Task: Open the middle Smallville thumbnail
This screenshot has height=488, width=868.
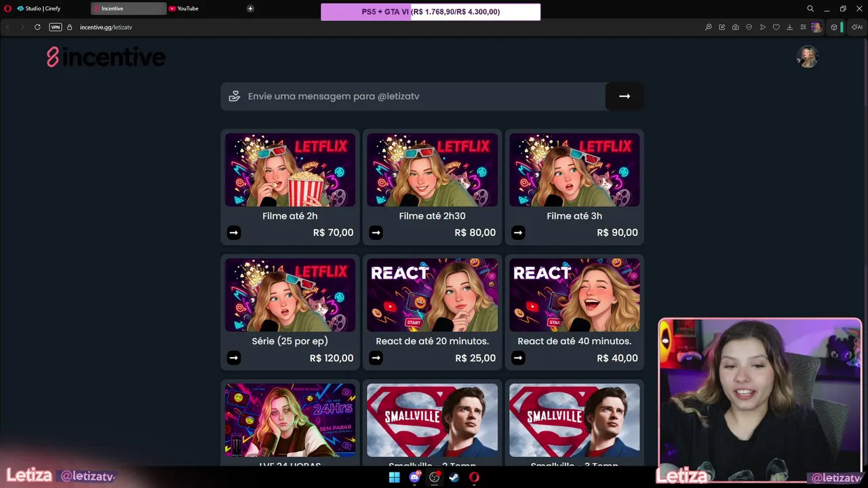Action: point(433,420)
